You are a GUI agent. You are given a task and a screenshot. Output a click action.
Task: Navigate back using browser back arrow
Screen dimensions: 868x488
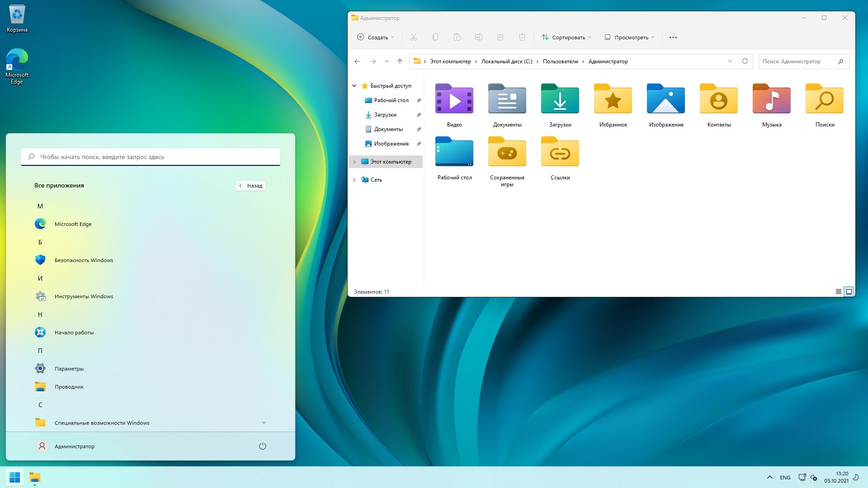(x=357, y=61)
